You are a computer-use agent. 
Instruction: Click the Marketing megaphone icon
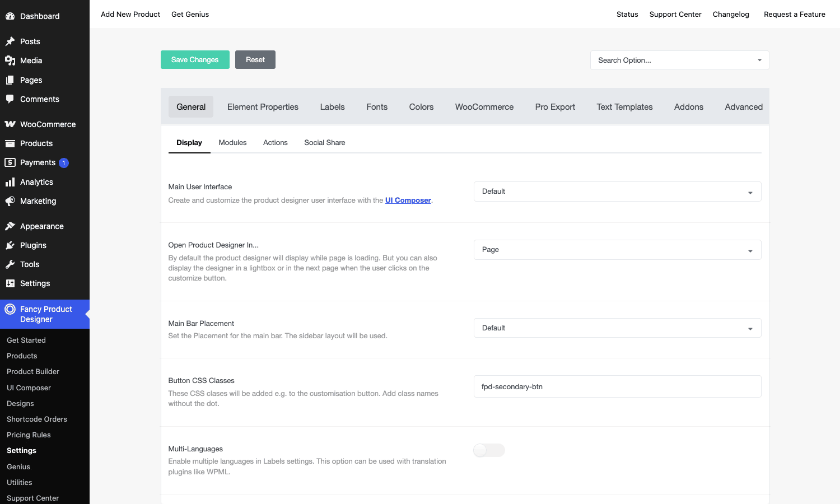10,201
